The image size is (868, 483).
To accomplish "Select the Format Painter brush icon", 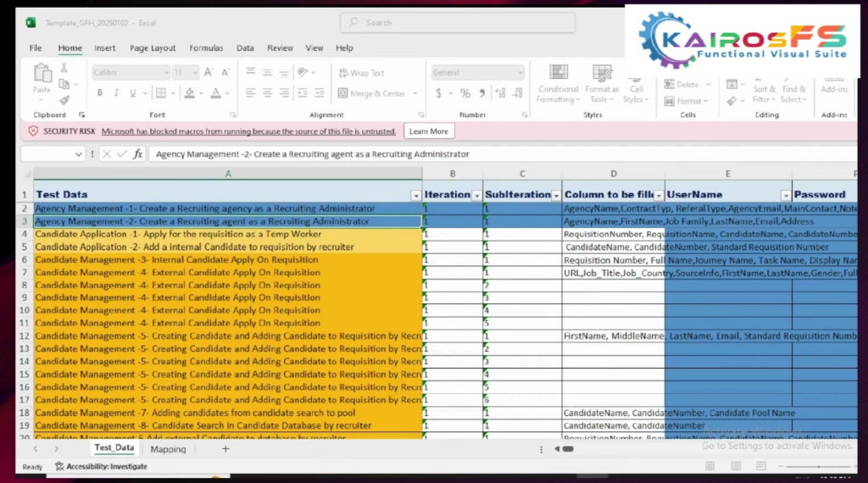I will [x=64, y=100].
